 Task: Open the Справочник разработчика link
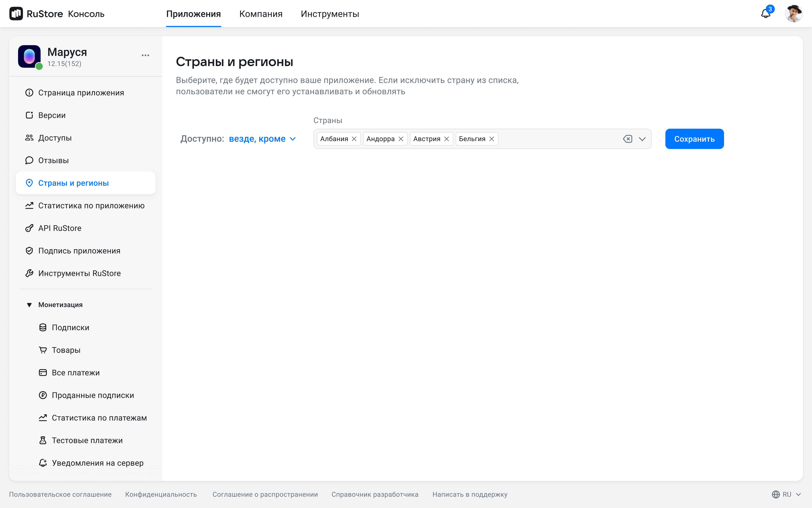click(x=375, y=495)
